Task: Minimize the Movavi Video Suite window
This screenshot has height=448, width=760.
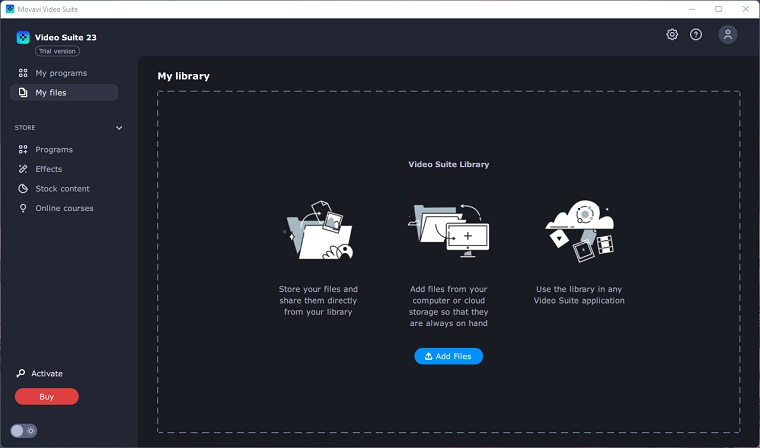Action: [692, 9]
